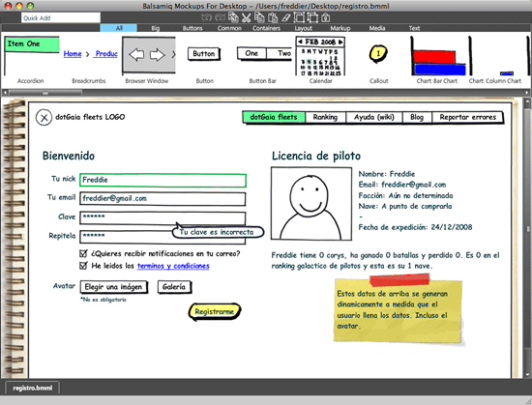Click the Delete eraser icon
Viewport: 532px width, 405px height.
(x=286, y=17)
